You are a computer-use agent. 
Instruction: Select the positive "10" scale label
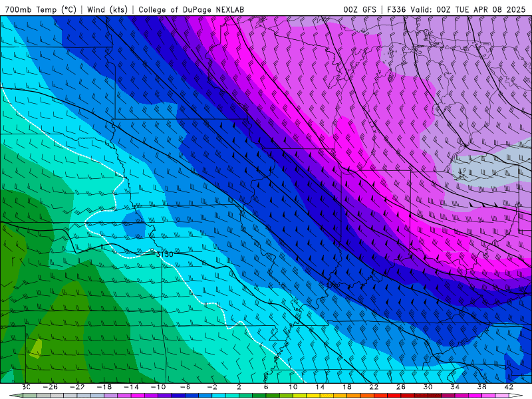click(293, 387)
